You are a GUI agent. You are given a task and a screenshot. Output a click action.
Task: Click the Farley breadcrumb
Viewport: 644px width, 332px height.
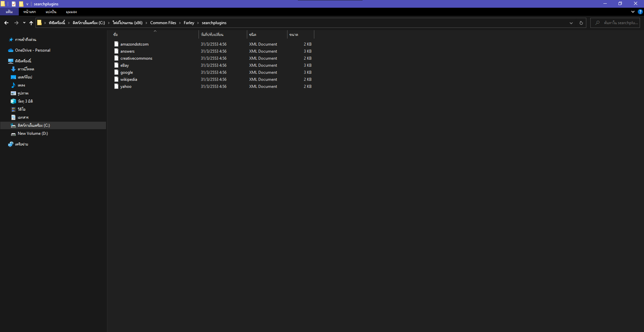(189, 23)
